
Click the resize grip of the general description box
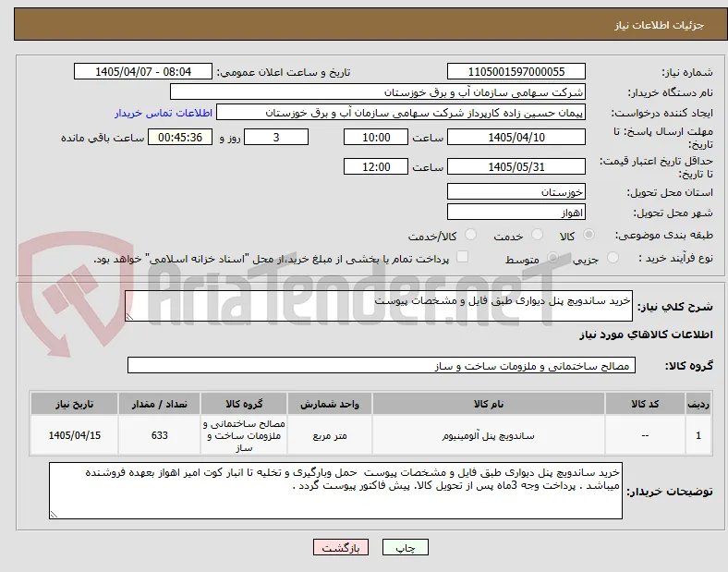pos(129,317)
